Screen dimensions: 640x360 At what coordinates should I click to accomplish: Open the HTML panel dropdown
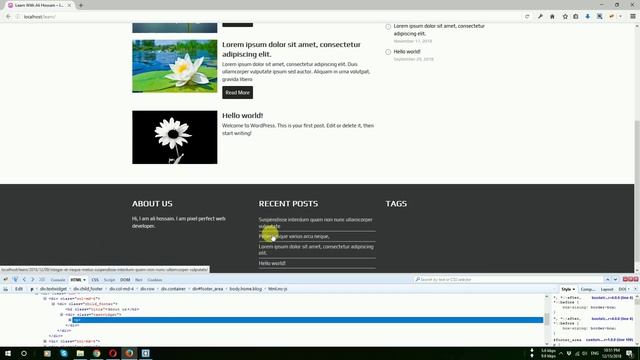click(x=84, y=280)
